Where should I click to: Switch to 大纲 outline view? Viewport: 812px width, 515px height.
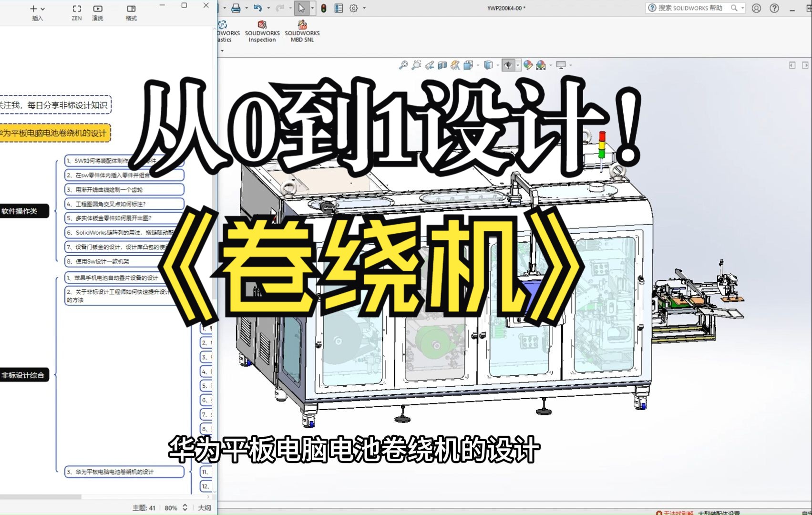pos(205,508)
